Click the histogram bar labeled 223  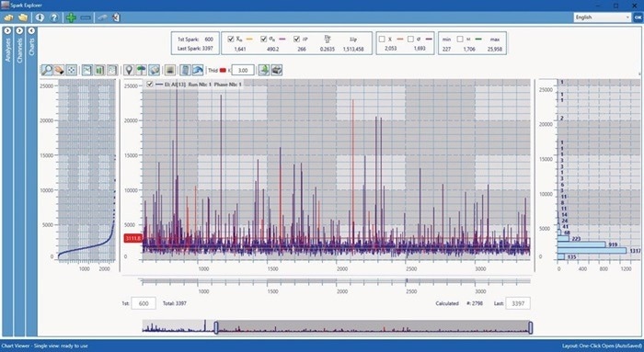point(563,238)
